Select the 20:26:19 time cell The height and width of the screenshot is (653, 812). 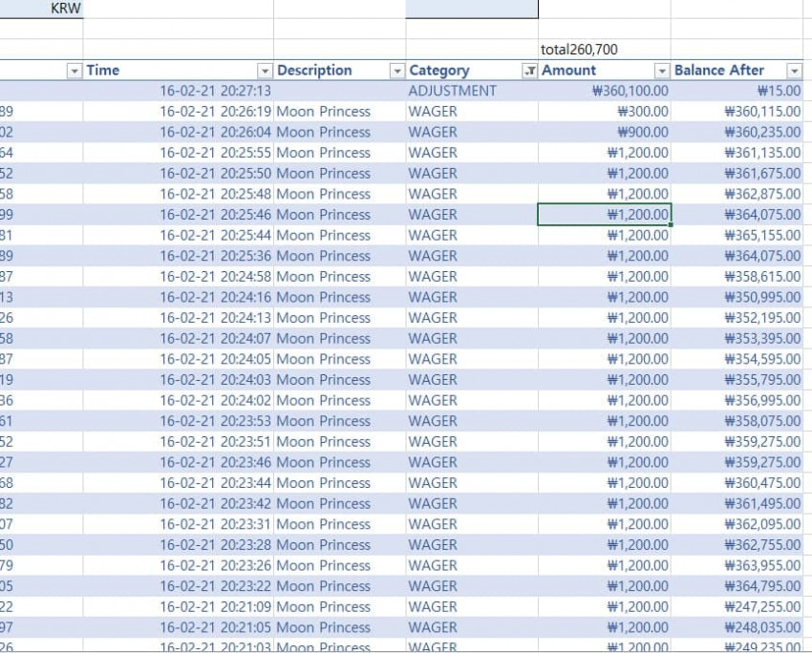click(x=178, y=112)
